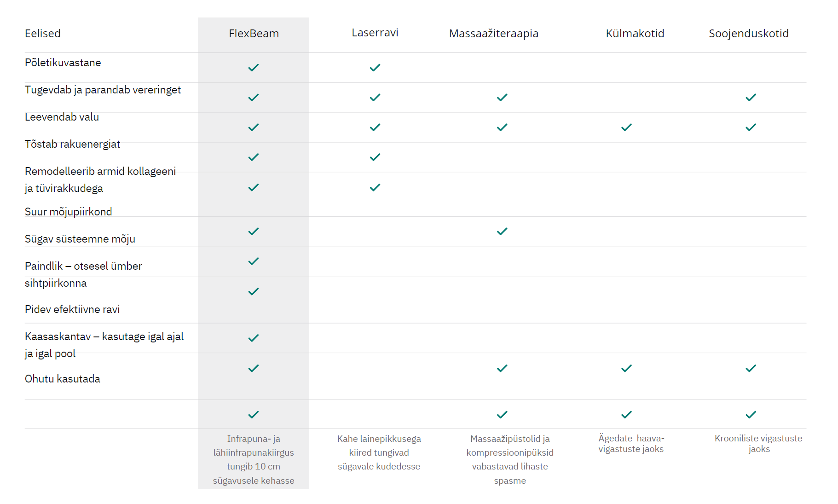
Task: Select the Soojenduskotid column header
Action: pos(749,34)
